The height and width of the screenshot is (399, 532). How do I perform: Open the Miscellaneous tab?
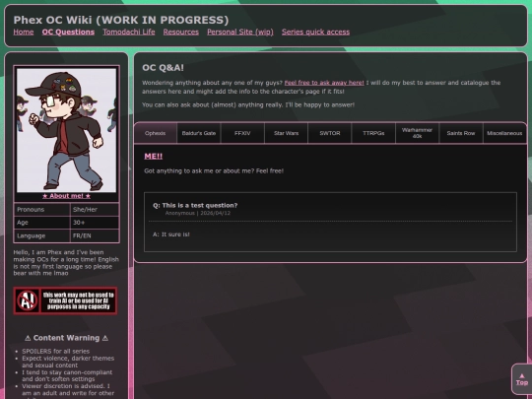504,133
